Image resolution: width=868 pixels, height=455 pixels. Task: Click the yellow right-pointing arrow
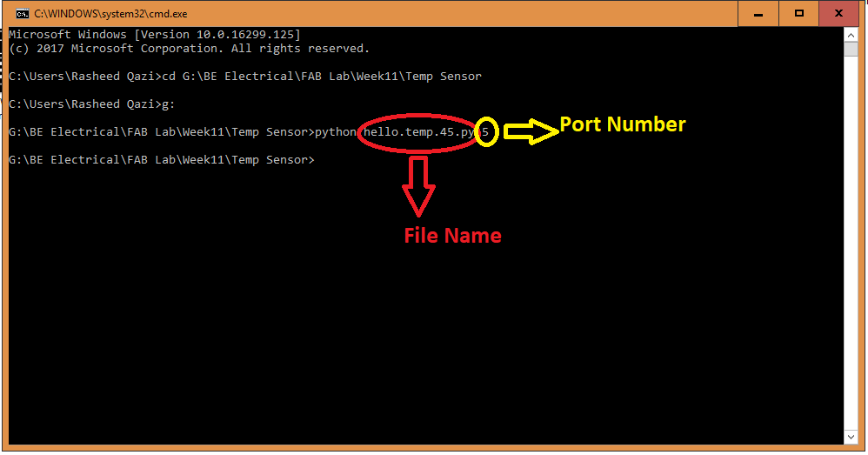tap(531, 131)
